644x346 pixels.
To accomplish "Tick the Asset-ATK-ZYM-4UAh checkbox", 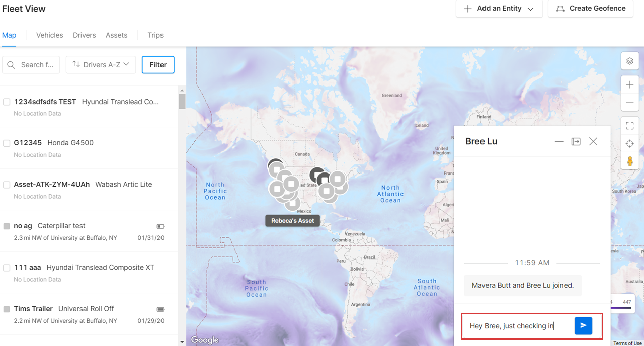I will 7,185.
